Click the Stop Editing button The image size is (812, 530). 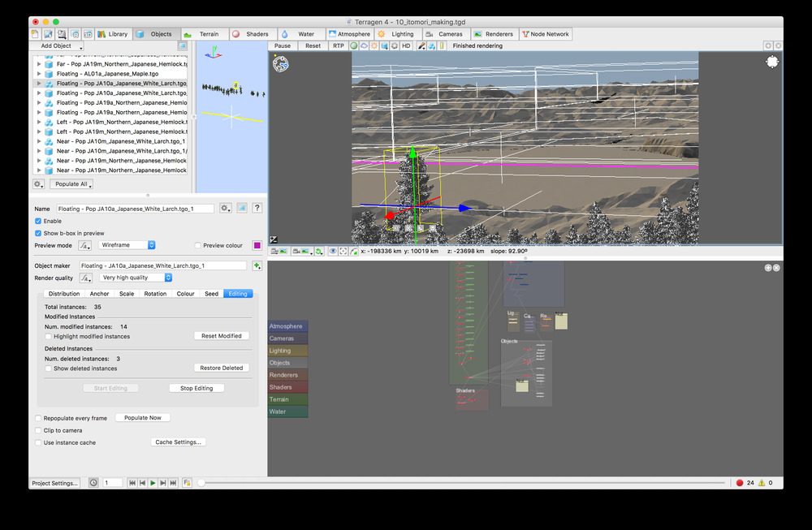(x=197, y=388)
